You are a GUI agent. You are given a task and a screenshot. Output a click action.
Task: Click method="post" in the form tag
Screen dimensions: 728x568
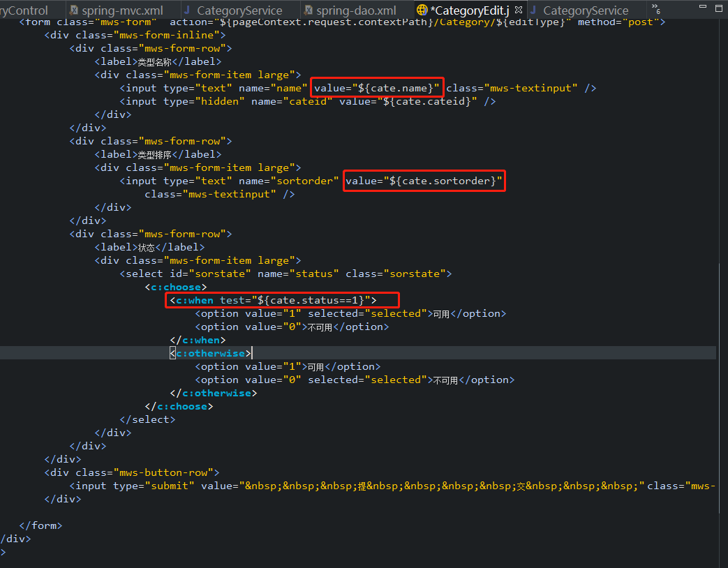pos(618,22)
